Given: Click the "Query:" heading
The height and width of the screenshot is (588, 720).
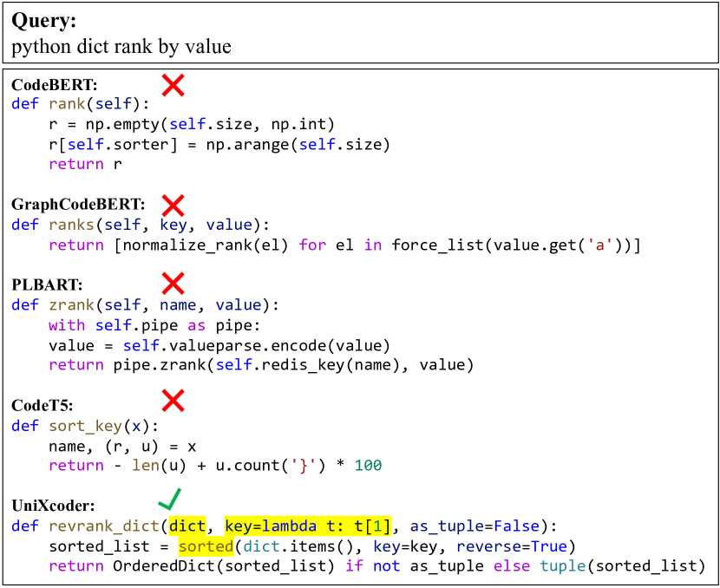Looking at the screenshot, I should pyautogui.click(x=43, y=21).
